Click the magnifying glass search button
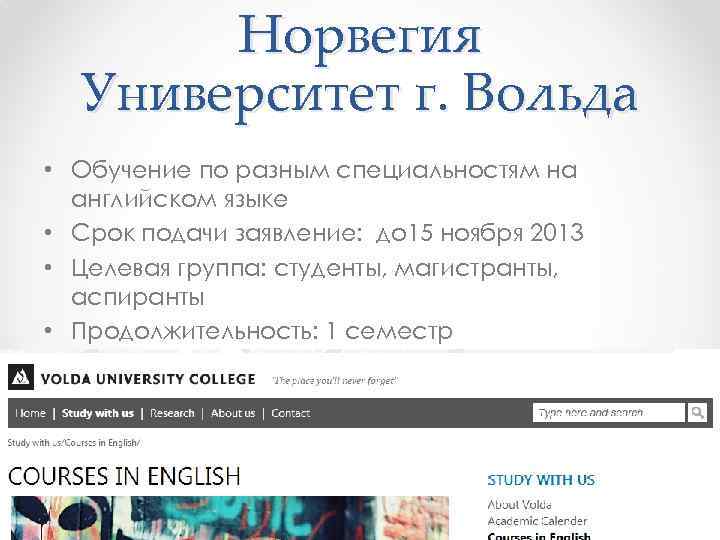Viewport: 720px width, 540px height. [x=697, y=412]
